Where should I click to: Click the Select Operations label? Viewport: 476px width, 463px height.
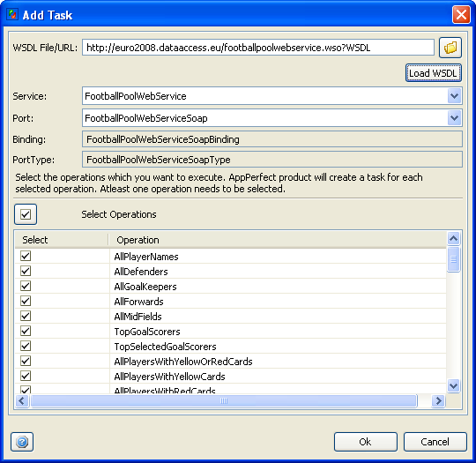[x=119, y=214]
